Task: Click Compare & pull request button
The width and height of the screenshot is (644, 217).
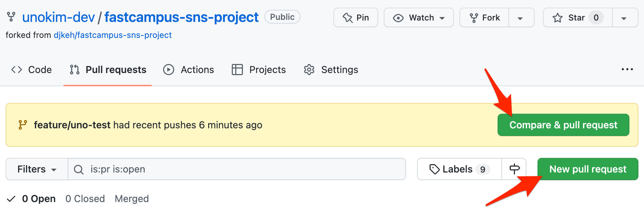Action: [563, 125]
